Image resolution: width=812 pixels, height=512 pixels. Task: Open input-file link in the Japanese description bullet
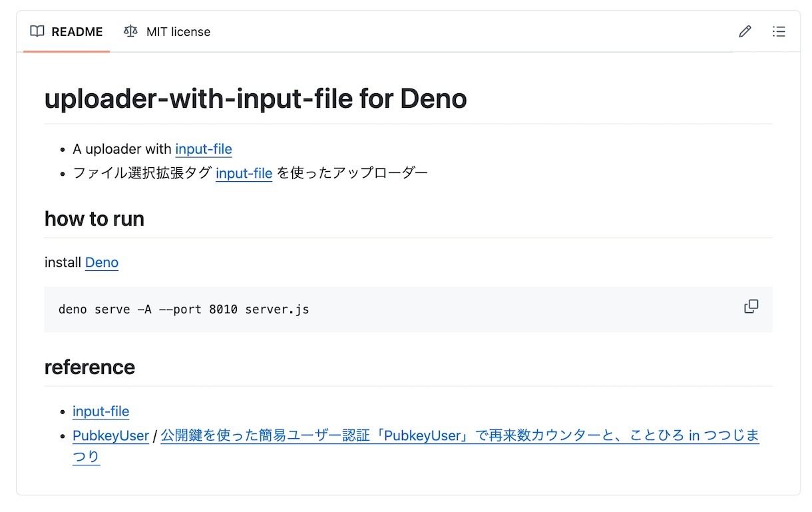pyautogui.click(x=244, y=173)
